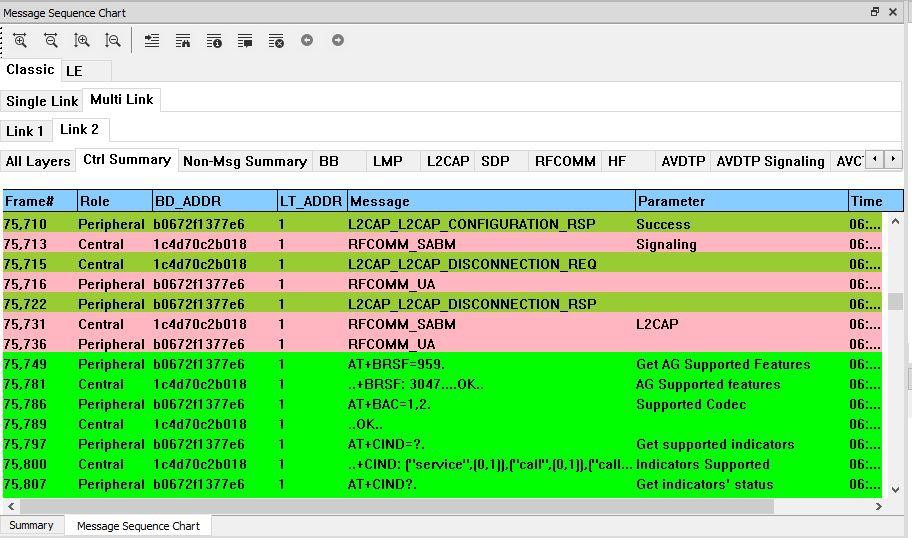Click the horizontal scrollbar thumb
The width and height of the screenshot is (912, 538).
click(x=396, y=507)
